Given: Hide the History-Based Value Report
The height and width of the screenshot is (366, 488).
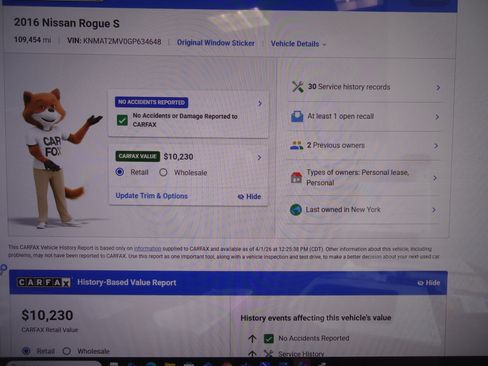Looking at the screenshot, I should pyautogui.click(x=429, y=283).
